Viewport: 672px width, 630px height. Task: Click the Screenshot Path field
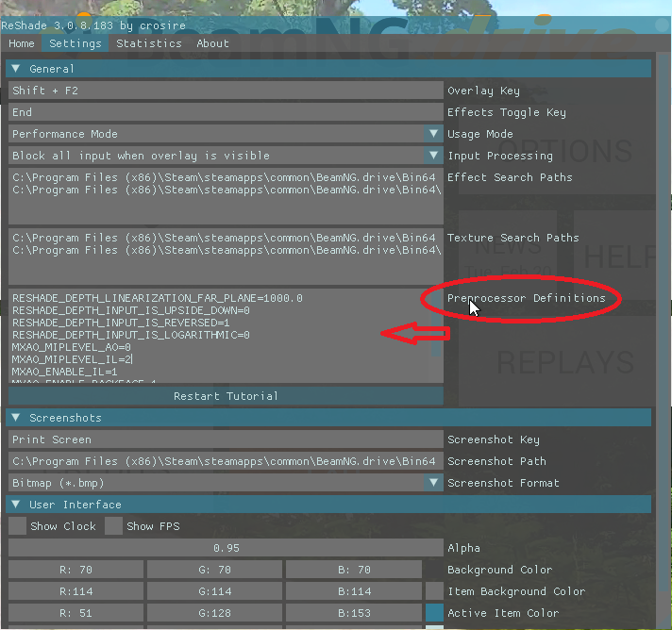pyautogui.click(x=226, y=461)
